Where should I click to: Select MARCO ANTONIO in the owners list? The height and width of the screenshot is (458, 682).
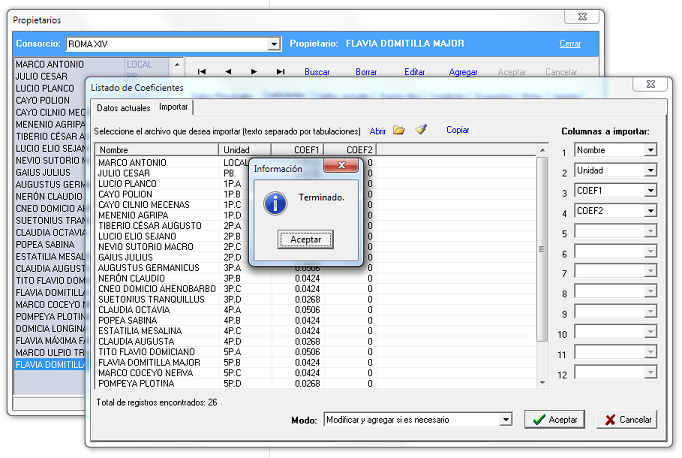50,65
